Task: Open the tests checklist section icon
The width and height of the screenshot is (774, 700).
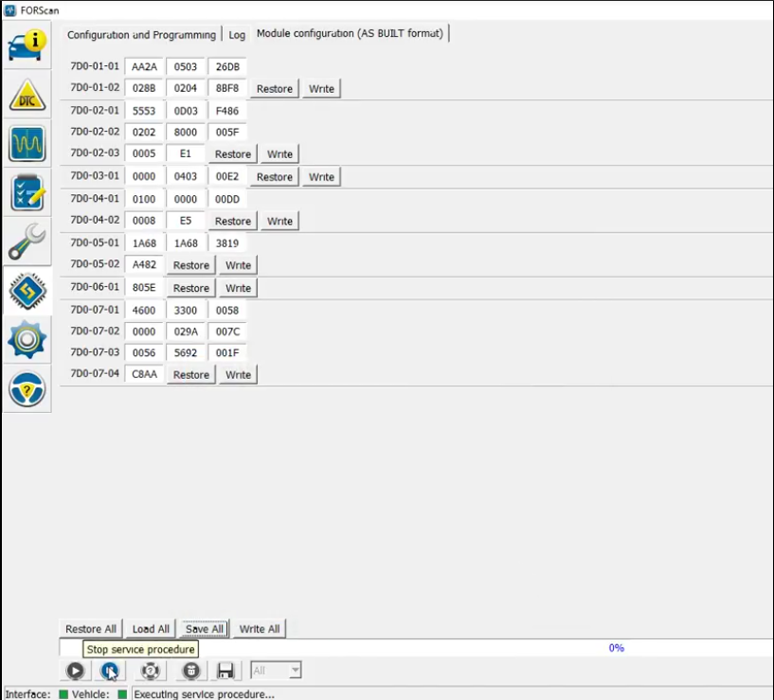Action: [27, 193]
